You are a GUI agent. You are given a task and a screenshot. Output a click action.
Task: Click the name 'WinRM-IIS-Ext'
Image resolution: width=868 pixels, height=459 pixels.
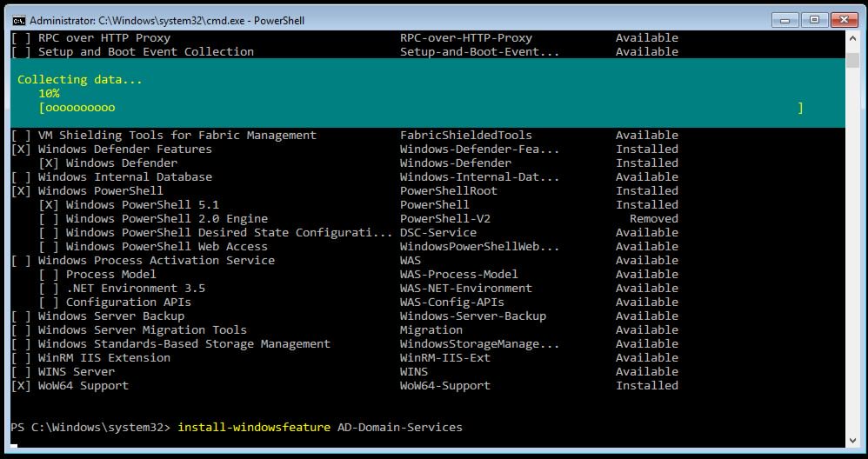[x=445, y=358]
